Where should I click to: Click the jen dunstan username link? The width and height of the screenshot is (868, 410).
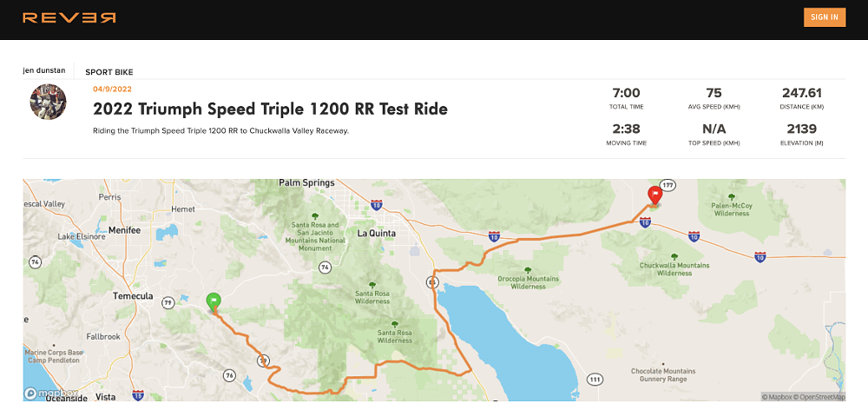click(x=46, y=71)
